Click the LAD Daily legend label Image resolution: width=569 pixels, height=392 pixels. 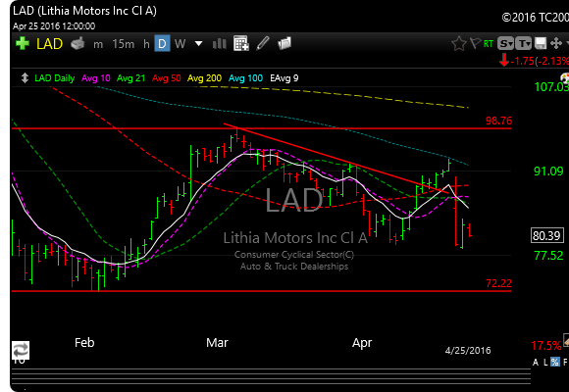click(54, 78)
